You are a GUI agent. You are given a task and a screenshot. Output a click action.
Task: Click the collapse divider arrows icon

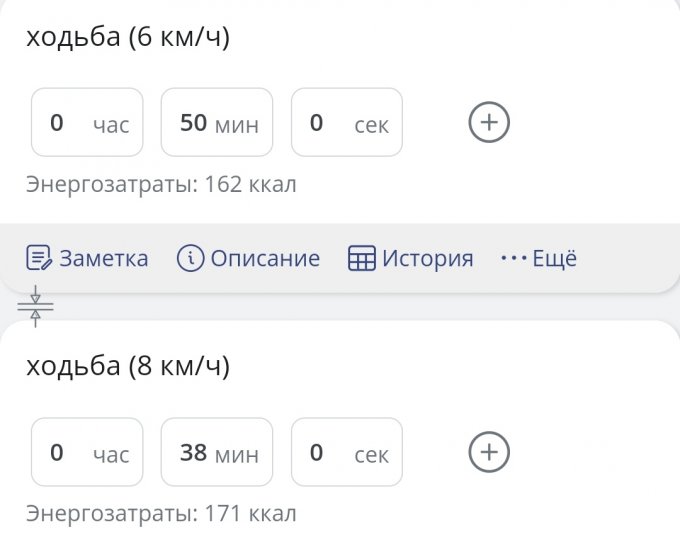click(x=36, y=307)
